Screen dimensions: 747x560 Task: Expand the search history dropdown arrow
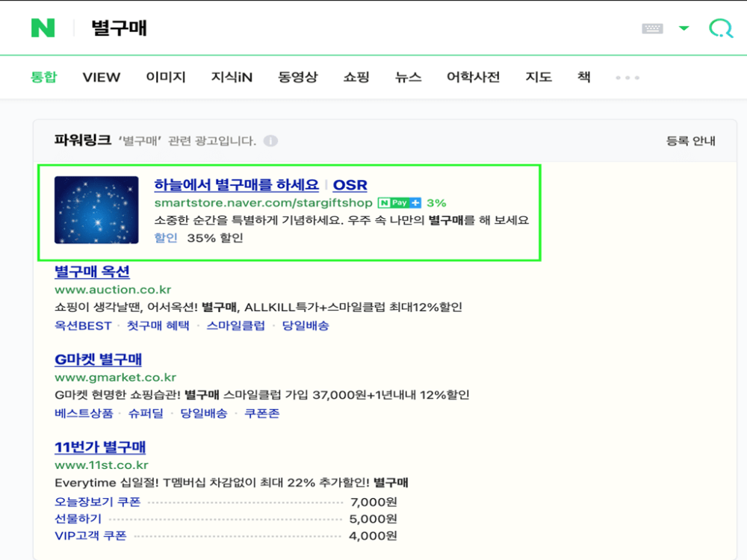pyautogui.click(x=684, y=28)
